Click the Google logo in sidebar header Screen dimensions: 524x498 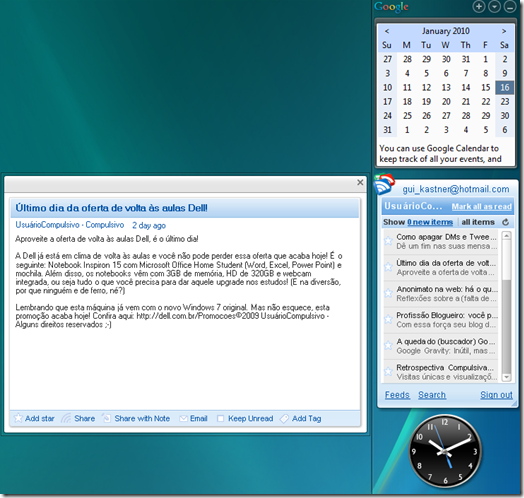point(392,7)
